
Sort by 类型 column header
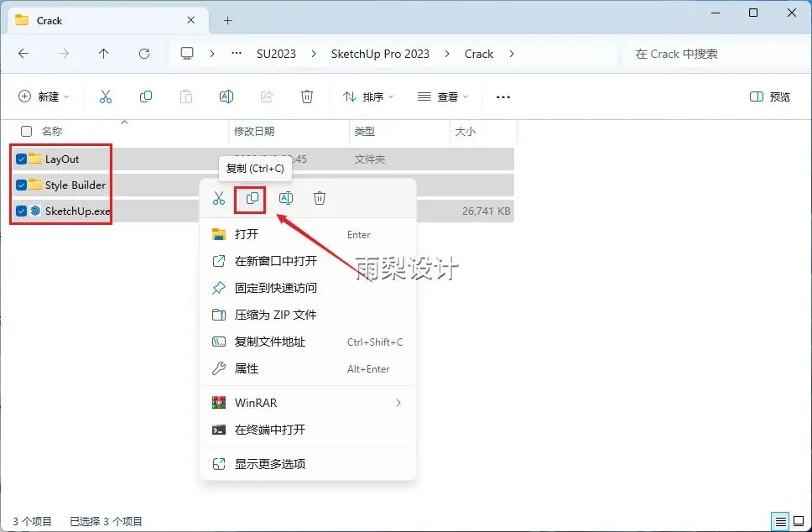(x=365, y=132)
